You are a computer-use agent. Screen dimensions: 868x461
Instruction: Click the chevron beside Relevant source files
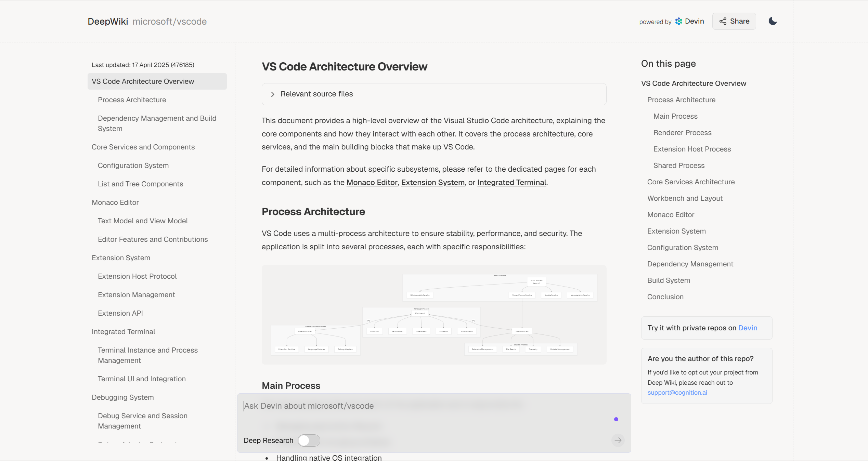pos(273,94)
